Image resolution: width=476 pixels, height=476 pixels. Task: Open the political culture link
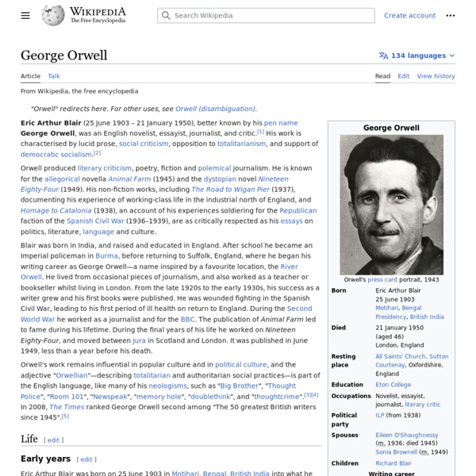[x=240, y=365]
